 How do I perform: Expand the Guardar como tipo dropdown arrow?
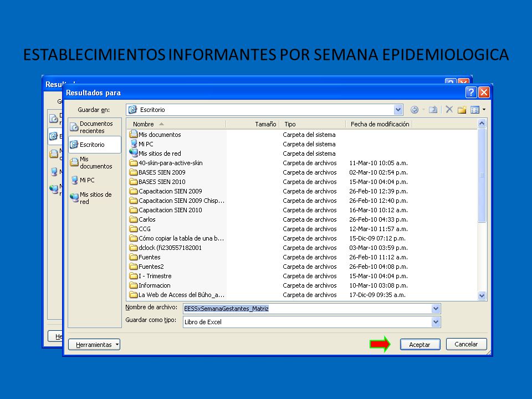click(x=436, y=322)
